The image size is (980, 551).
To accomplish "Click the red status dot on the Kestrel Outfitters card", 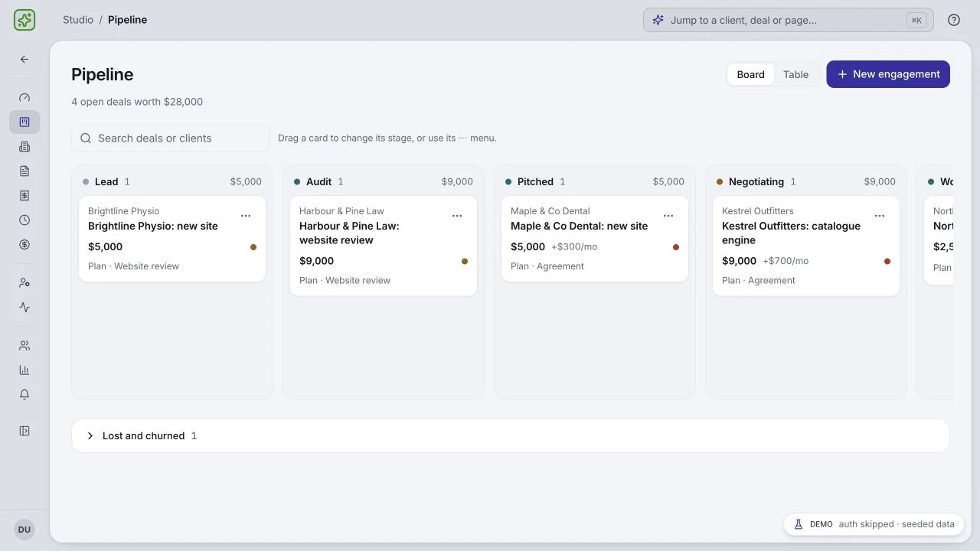I will pos(887,261).
